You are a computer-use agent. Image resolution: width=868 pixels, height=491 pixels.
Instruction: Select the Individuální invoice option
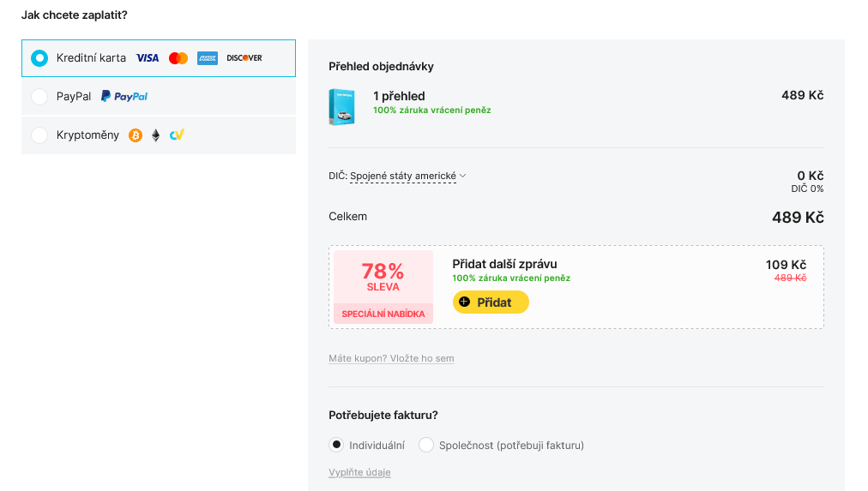tap(336, 445)
